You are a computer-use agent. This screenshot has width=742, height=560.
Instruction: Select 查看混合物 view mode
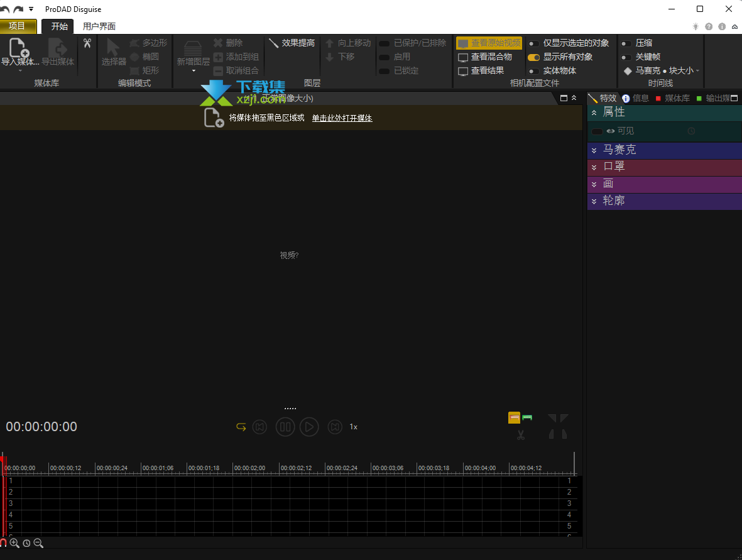coord(485,57)
